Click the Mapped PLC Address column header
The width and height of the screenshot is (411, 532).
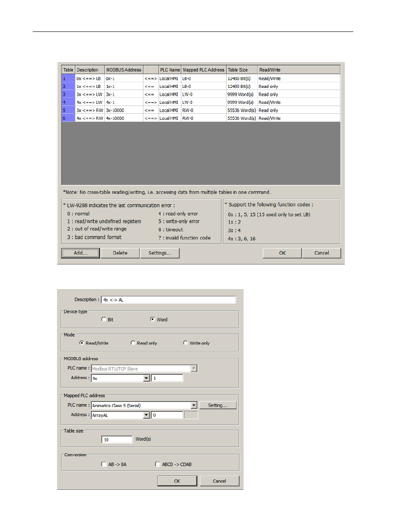(x=203, y=70)
